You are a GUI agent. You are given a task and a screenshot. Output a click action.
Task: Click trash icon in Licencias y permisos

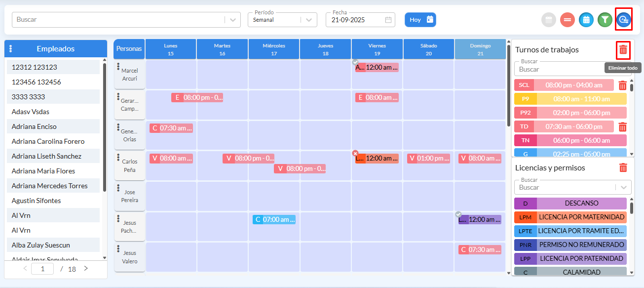tap(623, 168)
